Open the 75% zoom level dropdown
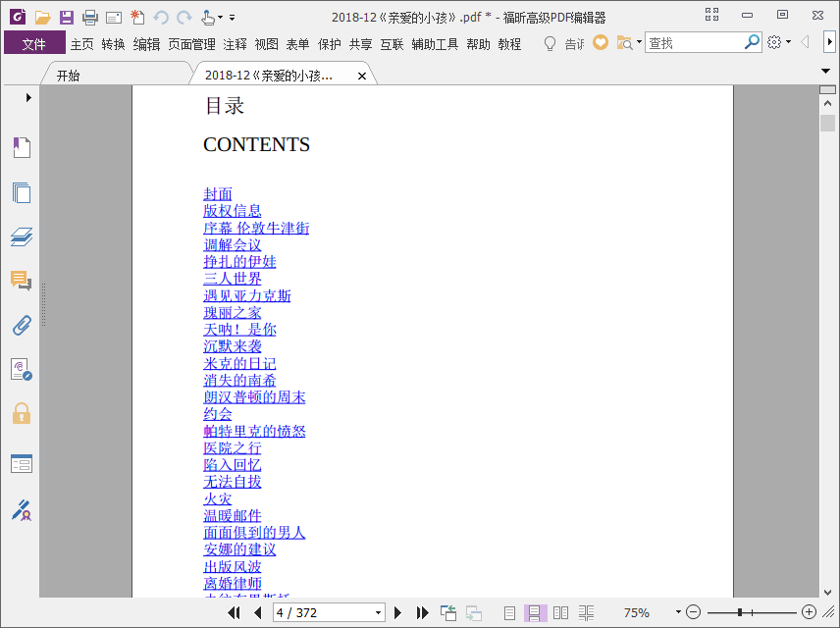840x628 pixels. pyautogui.click(x=678, y=612)
